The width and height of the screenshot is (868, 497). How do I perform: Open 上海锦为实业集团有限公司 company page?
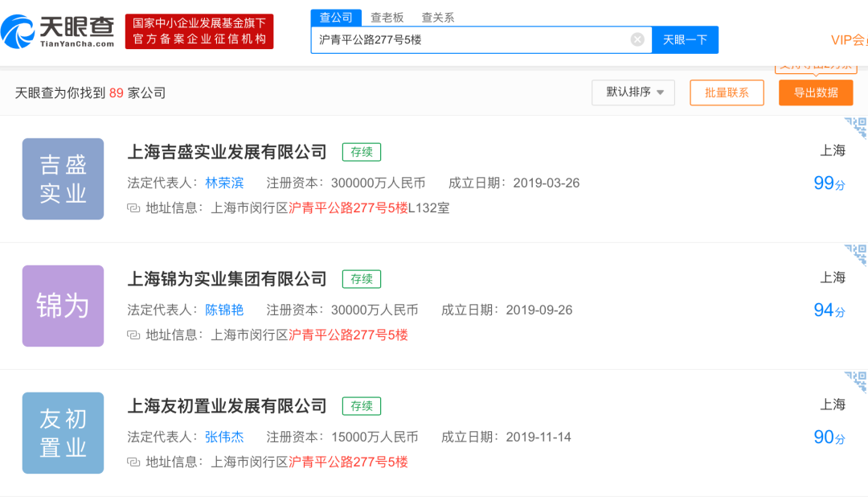tap(227, 279)
